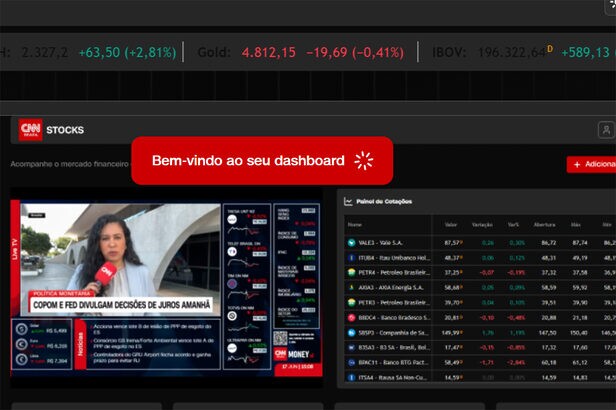Click the BPAC11 BTG Pactual logo icon

point(352,362)
